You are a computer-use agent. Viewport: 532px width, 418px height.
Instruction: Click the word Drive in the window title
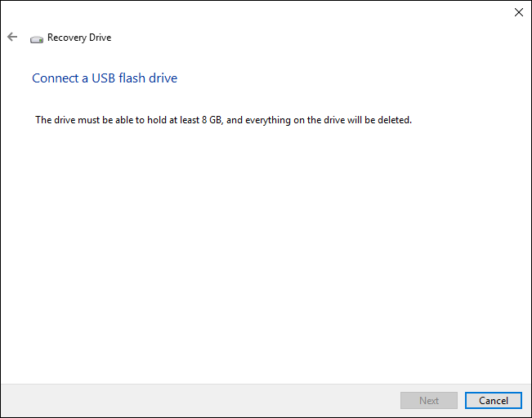pyautogui.click(x=100, y=38)
